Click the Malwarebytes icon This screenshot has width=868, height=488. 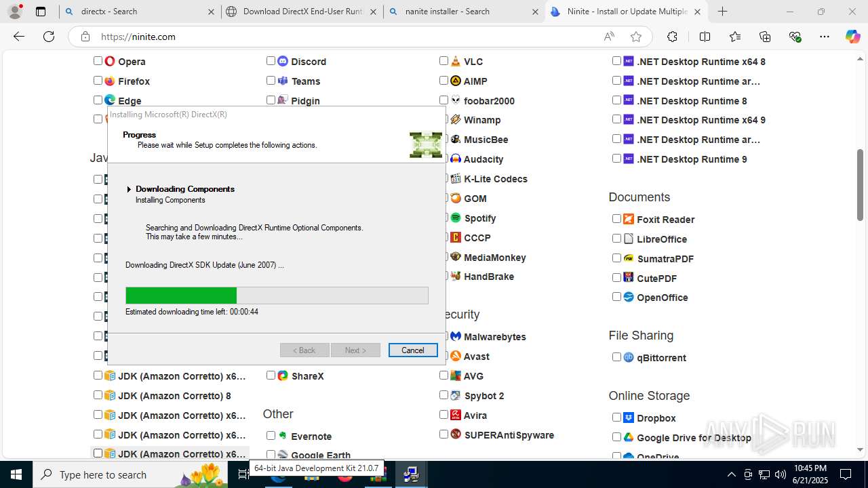(x=456, y=336)
